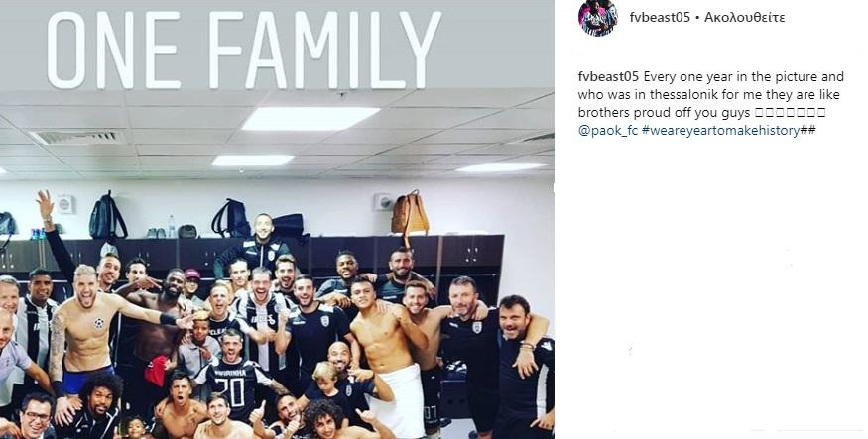Screen dimensions: 868x439
Task: Click the large ceiling light panel in the photo
Action: (310, 119)
